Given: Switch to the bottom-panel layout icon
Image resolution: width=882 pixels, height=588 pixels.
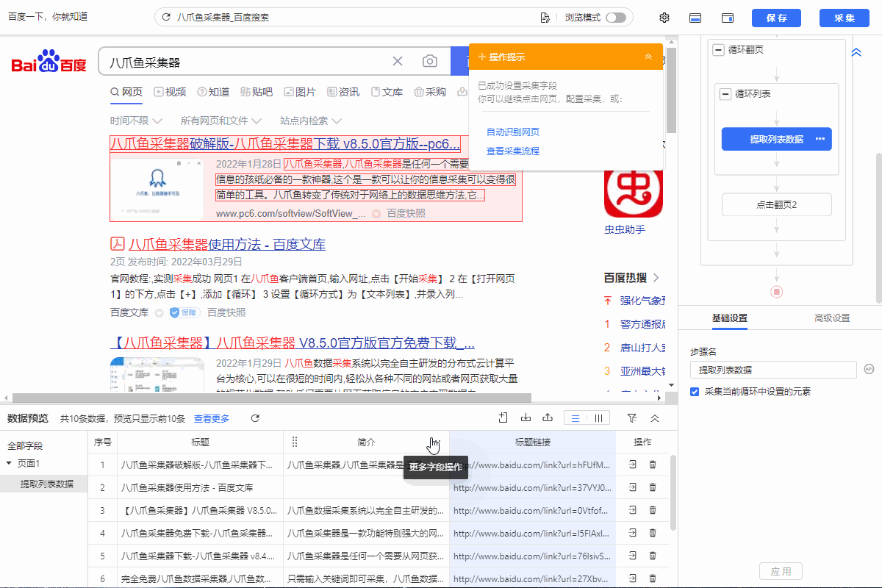Looking at the screenshot, I should [695, 18].
